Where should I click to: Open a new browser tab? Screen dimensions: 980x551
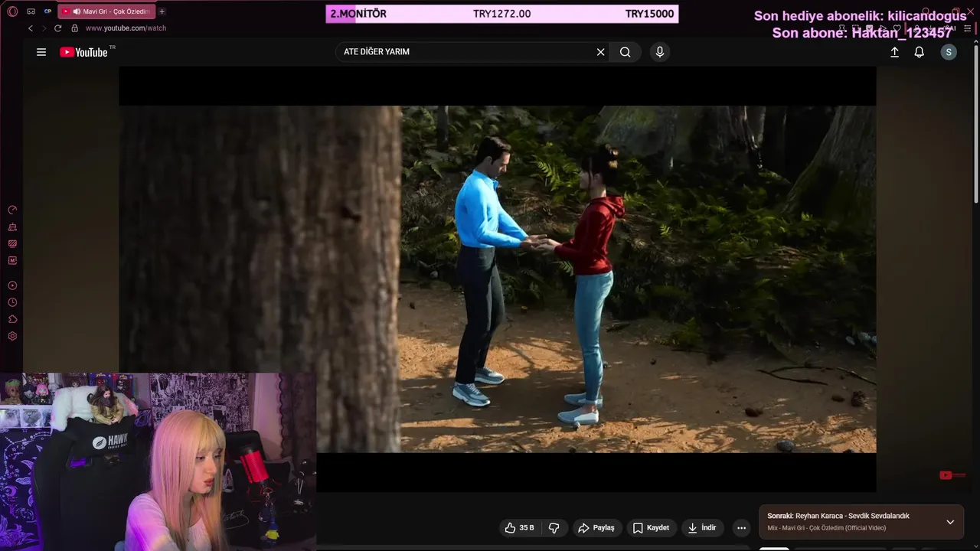pos(162,11)
